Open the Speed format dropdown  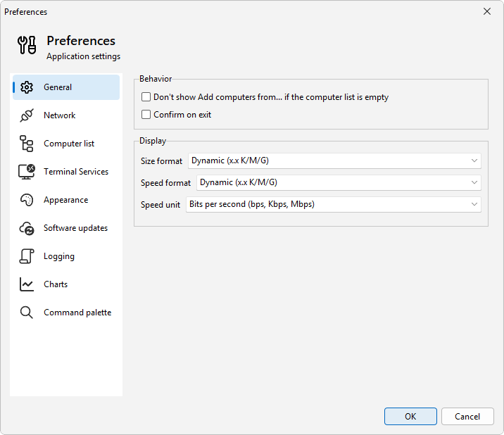click(x=339, y=182)
